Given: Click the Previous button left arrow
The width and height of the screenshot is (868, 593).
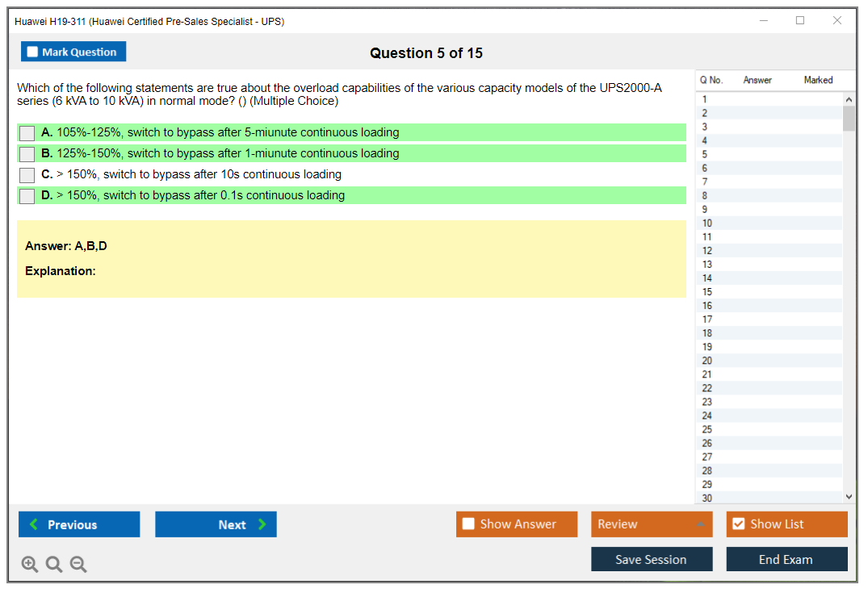Looking at the screenshot, I should [x=34, y=524].
